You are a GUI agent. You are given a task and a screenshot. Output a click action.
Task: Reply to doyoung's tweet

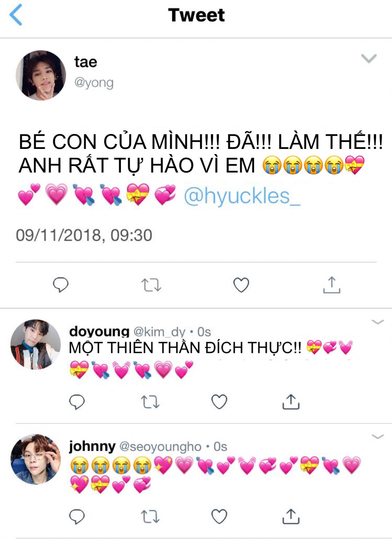click(x=77, y=402)
